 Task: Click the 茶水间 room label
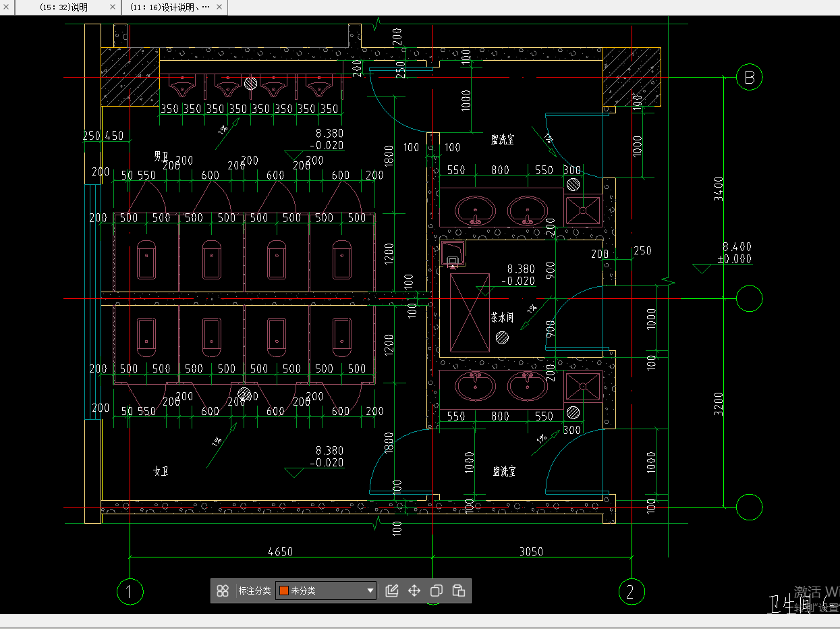pyautogui.click(x=501, y=318)
